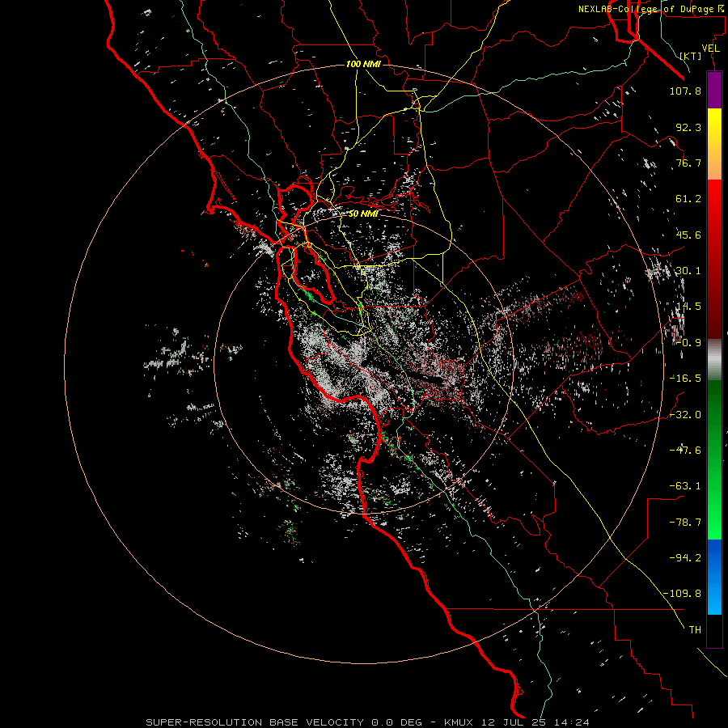Click the 30.1 legend value
This screenshot has width=728, height=728.
tap(688, 271)
